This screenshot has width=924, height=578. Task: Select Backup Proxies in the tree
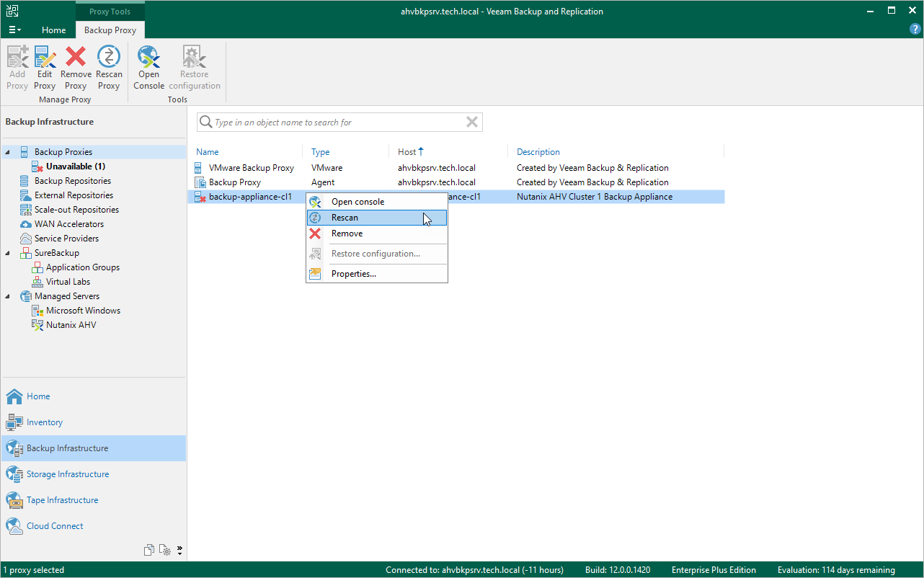(63, 152)
